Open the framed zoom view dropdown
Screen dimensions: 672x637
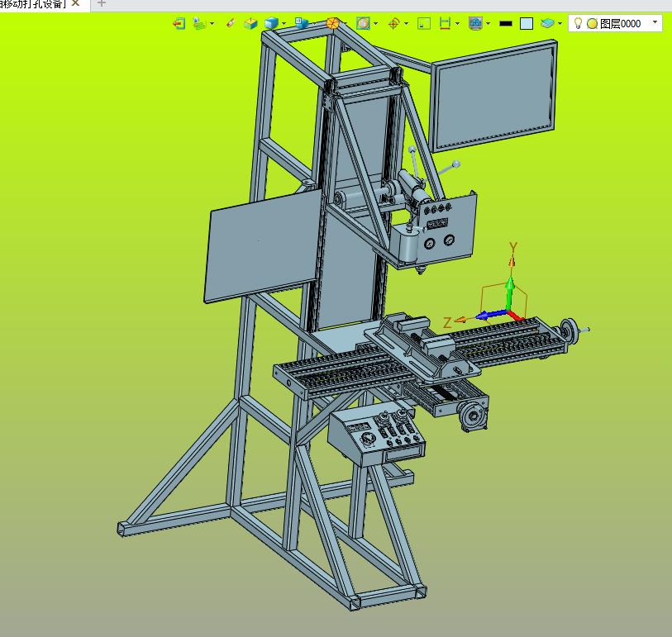coord(376,24)
